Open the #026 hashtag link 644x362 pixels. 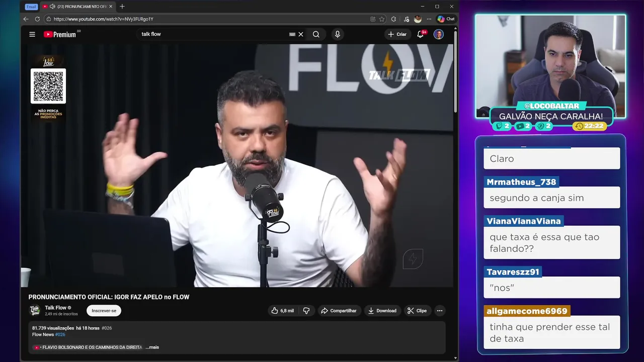(x=60, y=334)
